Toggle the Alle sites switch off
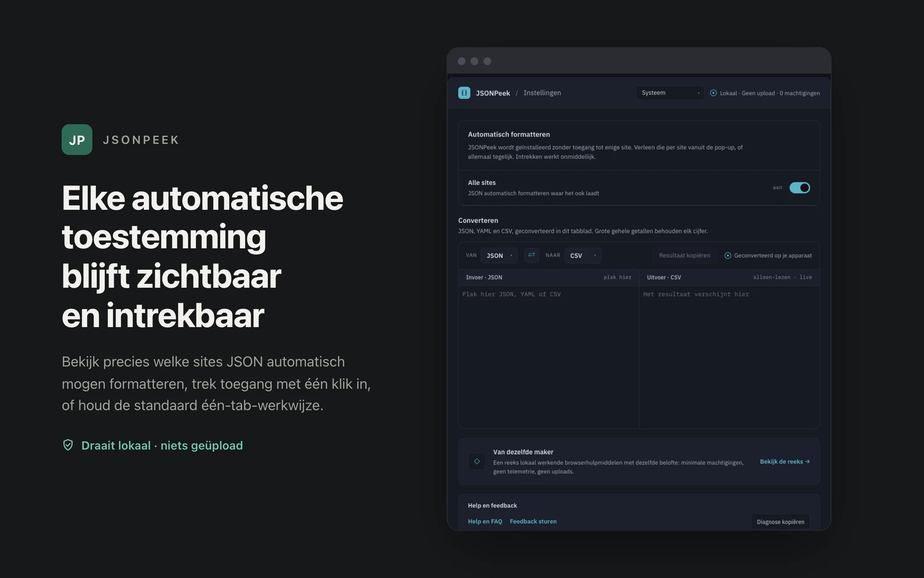Viewport: 924px width, 578px height. click(x=800, y=188)
